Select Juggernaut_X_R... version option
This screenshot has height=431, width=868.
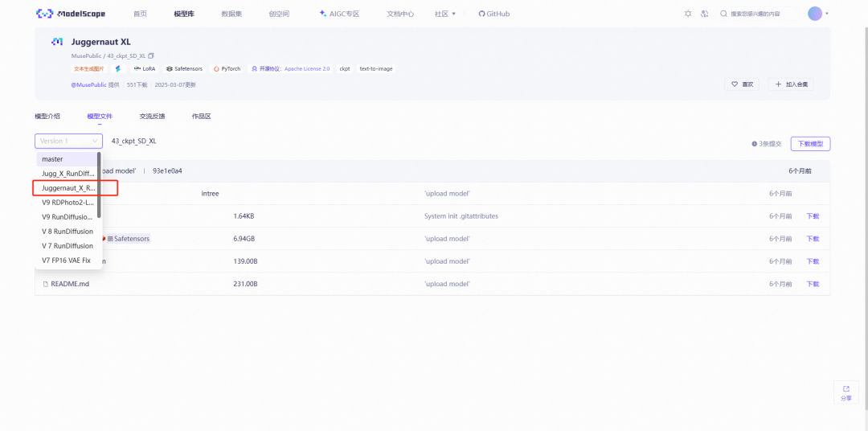coord(67,188)
